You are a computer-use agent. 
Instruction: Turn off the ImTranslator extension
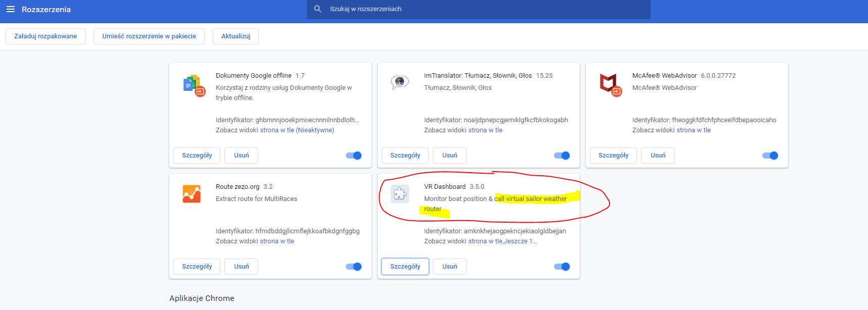pos(562,156)
